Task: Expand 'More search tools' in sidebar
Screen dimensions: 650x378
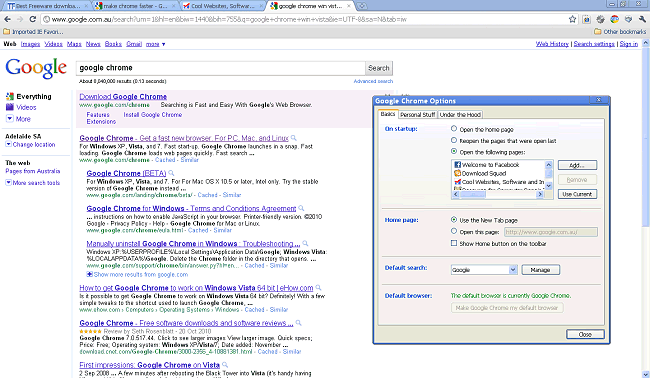Action: 33,183
